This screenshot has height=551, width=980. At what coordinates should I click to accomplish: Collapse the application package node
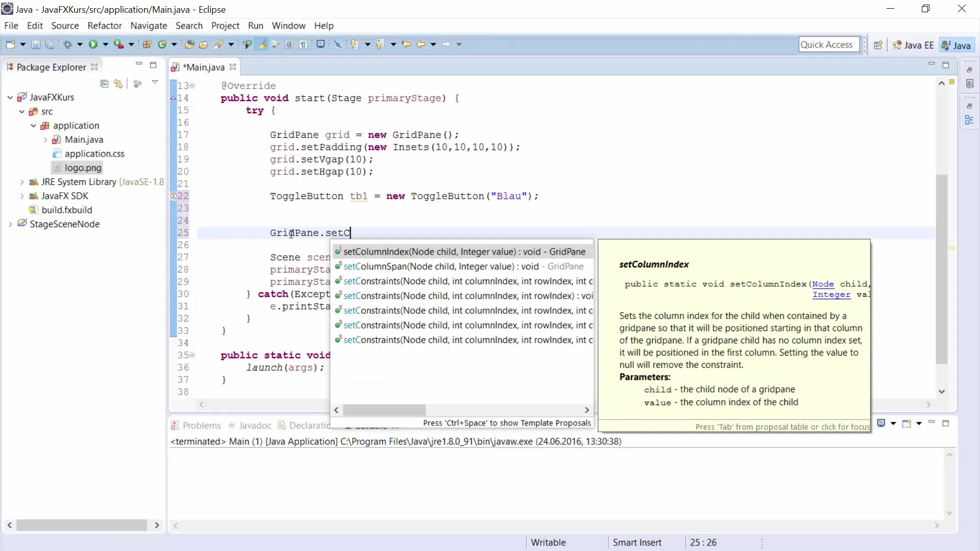click(33, 126)
